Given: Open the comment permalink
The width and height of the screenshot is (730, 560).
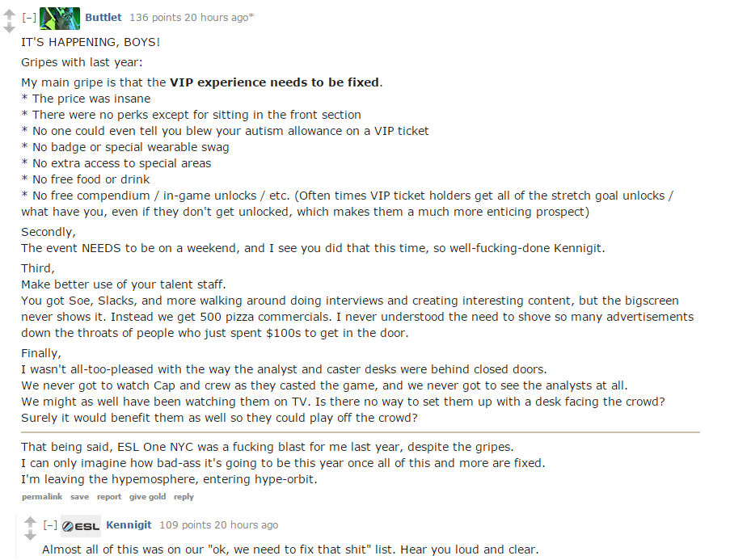Looking at the screenshot, I should pos(42,497).
